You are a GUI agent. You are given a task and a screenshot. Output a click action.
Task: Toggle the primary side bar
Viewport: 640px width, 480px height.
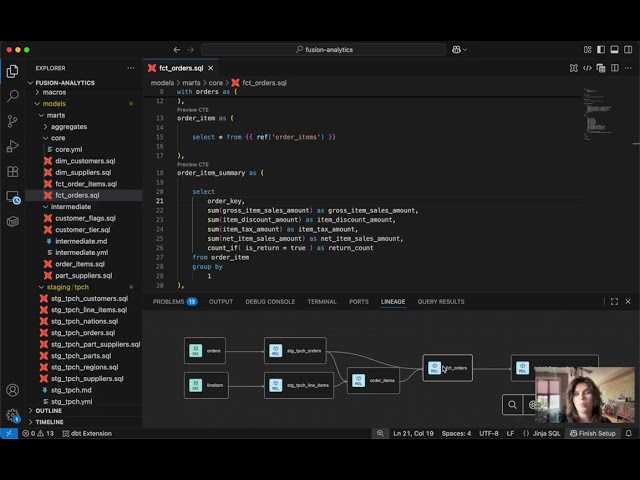(x=601, y=49)
